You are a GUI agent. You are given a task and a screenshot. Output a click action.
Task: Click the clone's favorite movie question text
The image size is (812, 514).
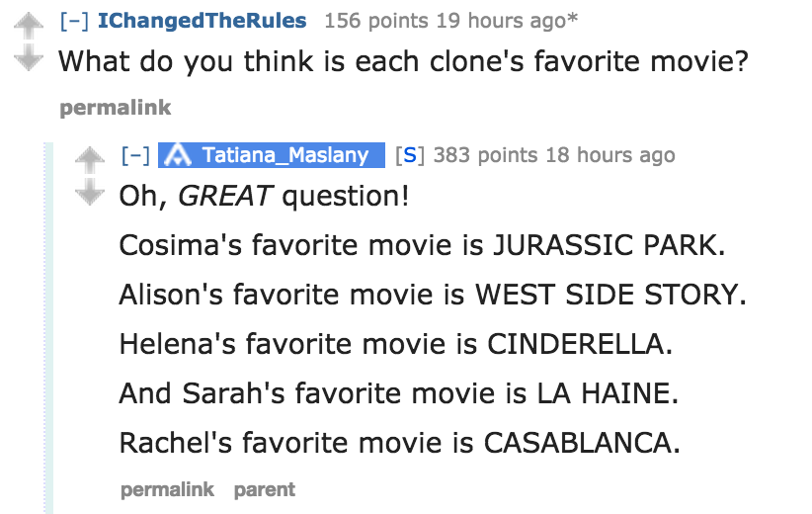pyautogui.click(x=403, y=61)
